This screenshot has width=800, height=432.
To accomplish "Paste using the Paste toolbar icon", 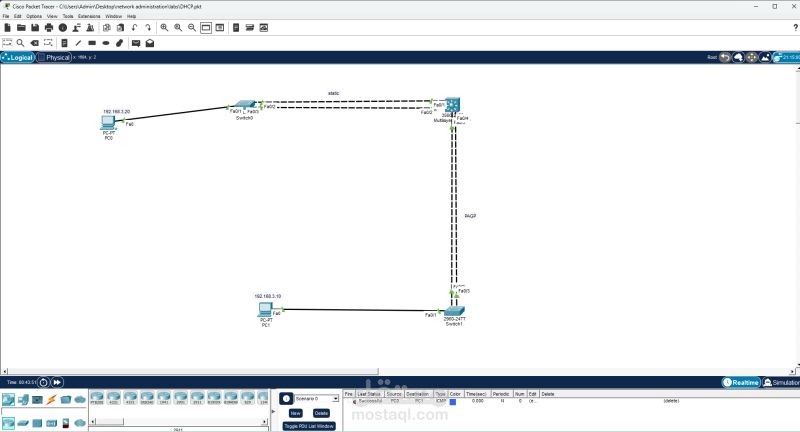I will click(120, 28).
